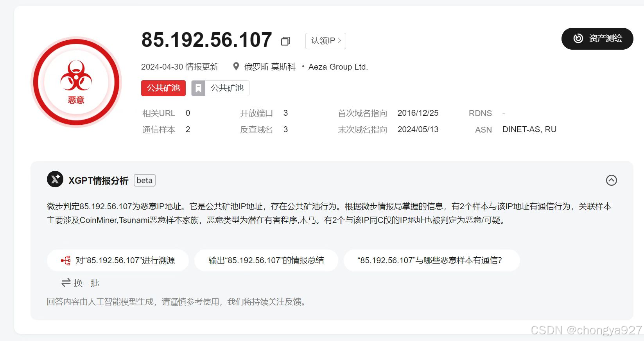Screen dimensions: 644x341
Task: Click the 认领IP button
Action: [325, 41]
